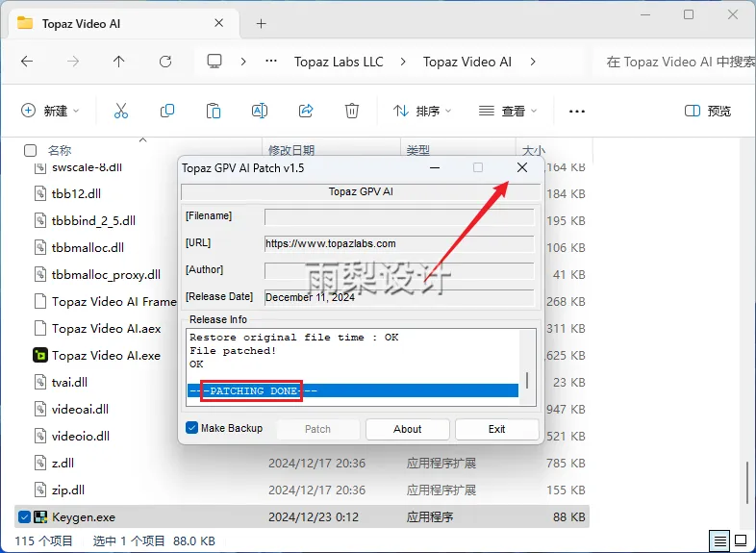Switch to details view icon
The width and height of the screenshot is (756, 553).
719,540
